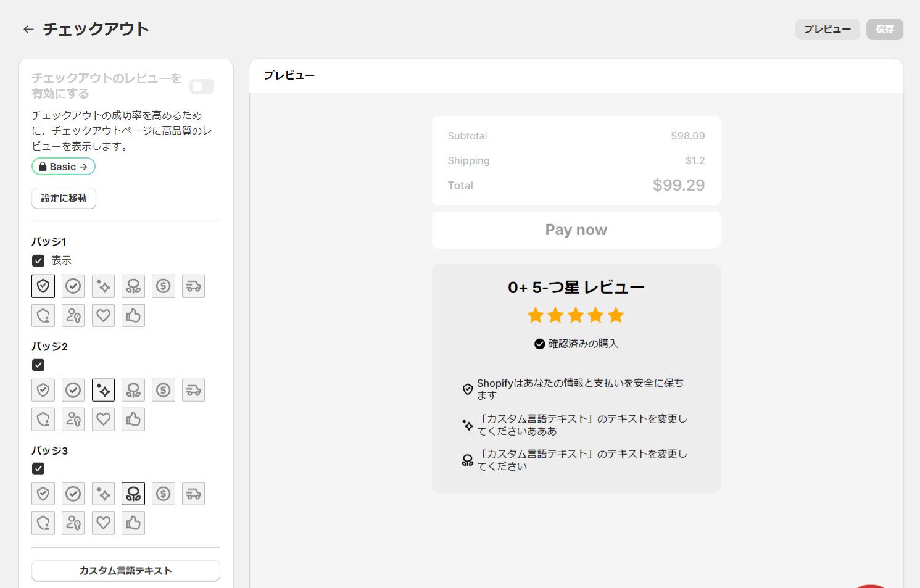Select person location icon for バッジ2
920x588 pixels.
[x=73, y=420]
